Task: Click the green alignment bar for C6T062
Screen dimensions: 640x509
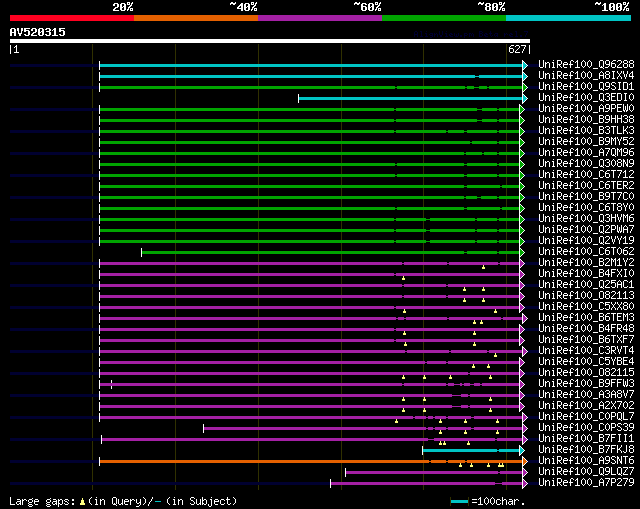Action: [x=331, y=252]
